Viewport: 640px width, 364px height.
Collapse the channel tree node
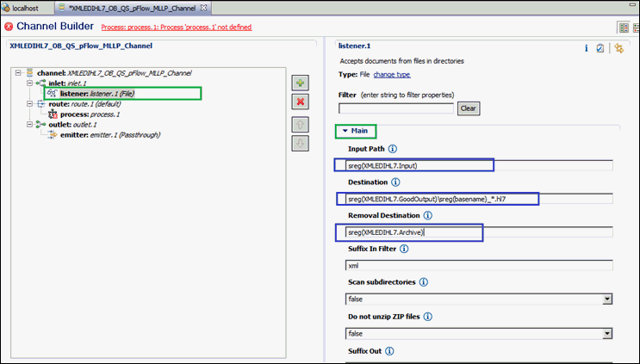[18, 73]
